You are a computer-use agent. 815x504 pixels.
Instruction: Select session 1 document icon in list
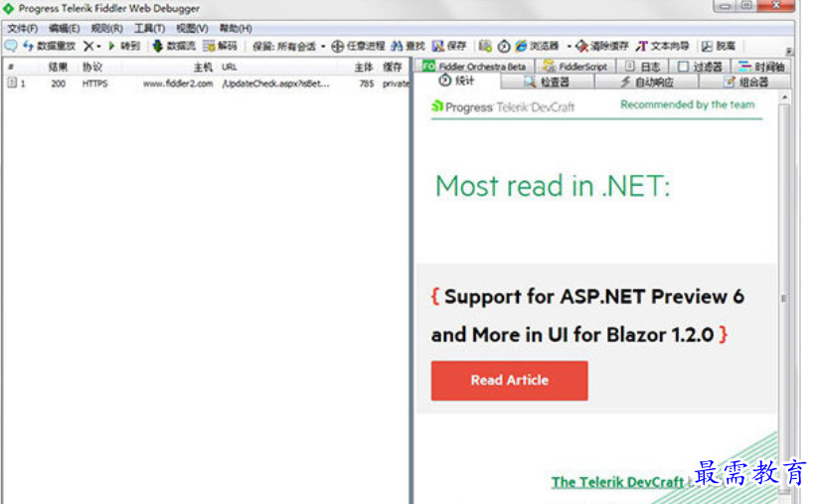pyautogui.click(x=12, y=83)
